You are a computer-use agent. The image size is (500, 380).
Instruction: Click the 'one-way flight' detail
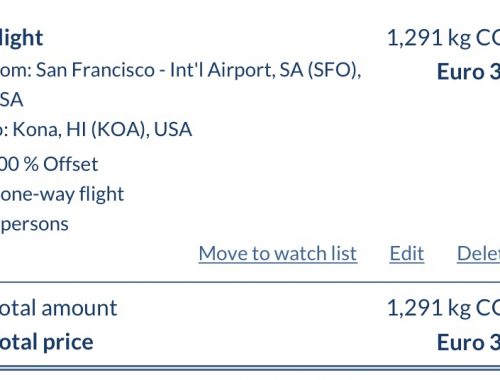[x=62, y=194]
